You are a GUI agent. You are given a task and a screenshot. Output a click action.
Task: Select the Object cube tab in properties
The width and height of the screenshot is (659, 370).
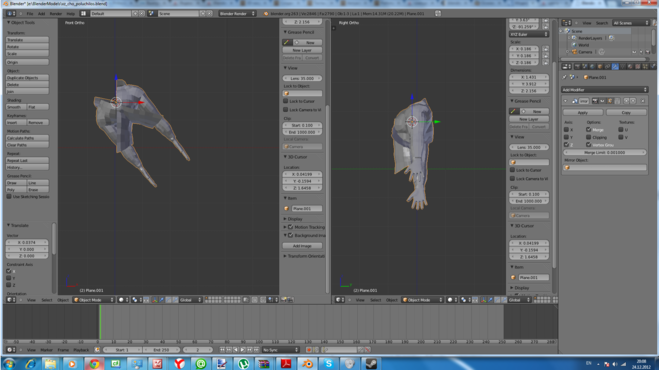(600, 66)
